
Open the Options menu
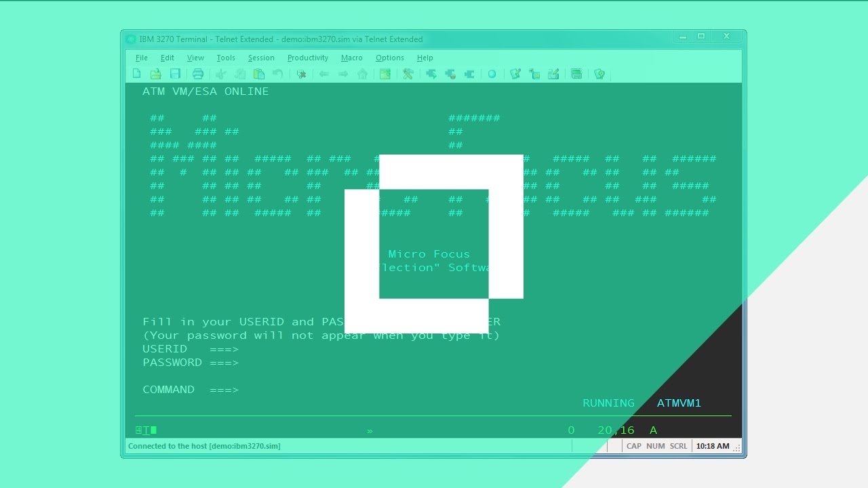pos(390,58)
